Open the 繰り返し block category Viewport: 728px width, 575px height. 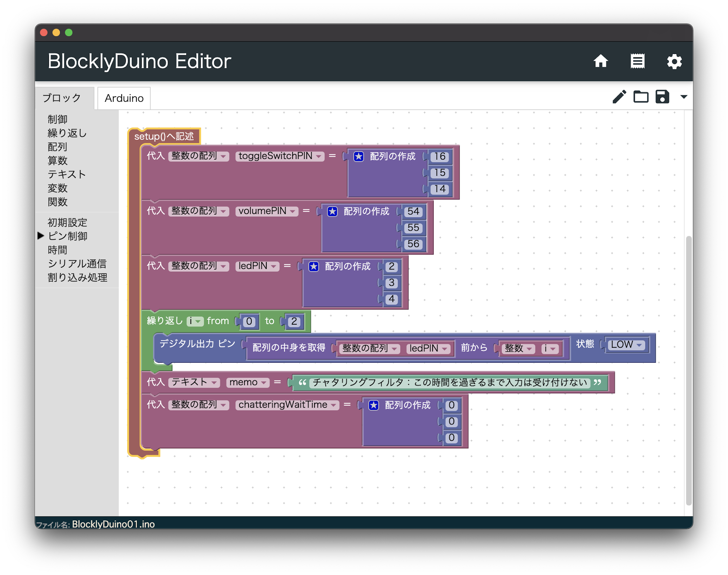(x=66, y=133)
